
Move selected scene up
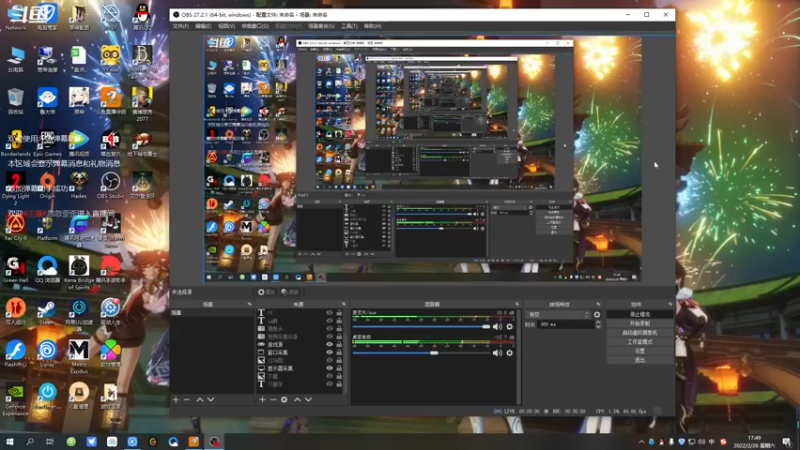pyautogui.click(x=199, y=399)
